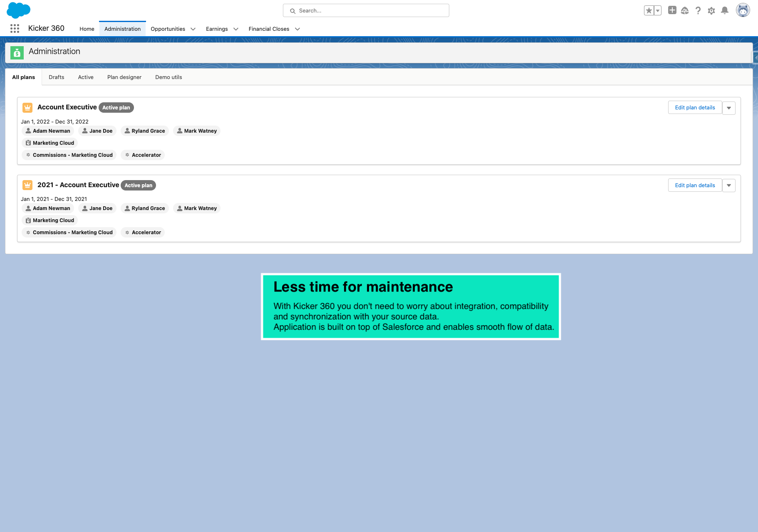The height and width of the screenshot is (532, 758).
Task: Open the Notifications bell
Action: (x=725, y=10)
